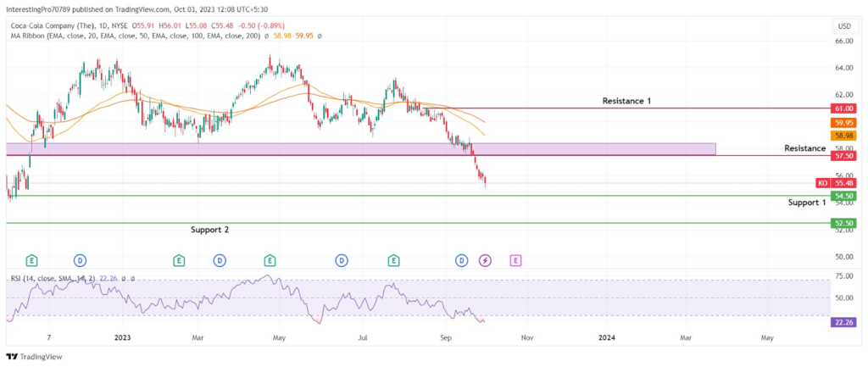Screen dimensions: 868x367
Task: Open the earnings E marker before May 2023
Action: tap(270, 260)
